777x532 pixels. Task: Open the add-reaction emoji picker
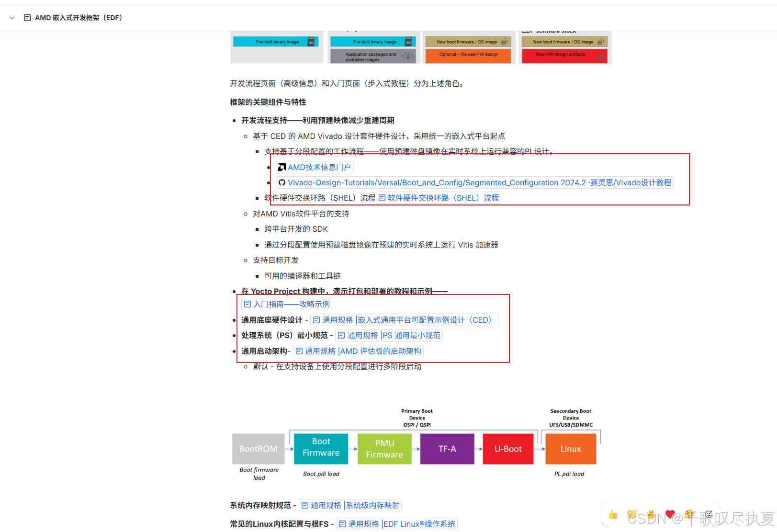(x=709, y=515)
